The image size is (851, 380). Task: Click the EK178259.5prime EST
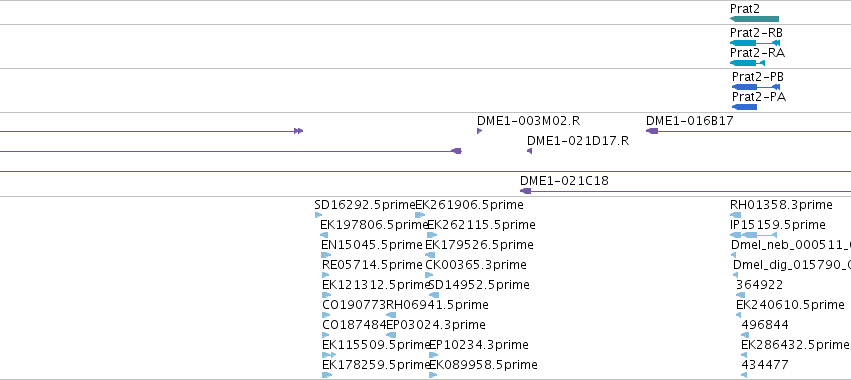(x=327, y=375)
